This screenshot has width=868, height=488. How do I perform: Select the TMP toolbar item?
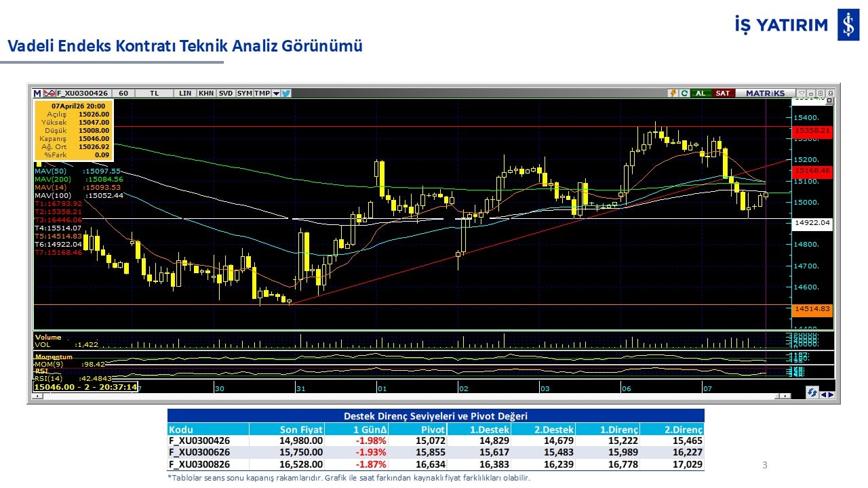click(262, 93)
